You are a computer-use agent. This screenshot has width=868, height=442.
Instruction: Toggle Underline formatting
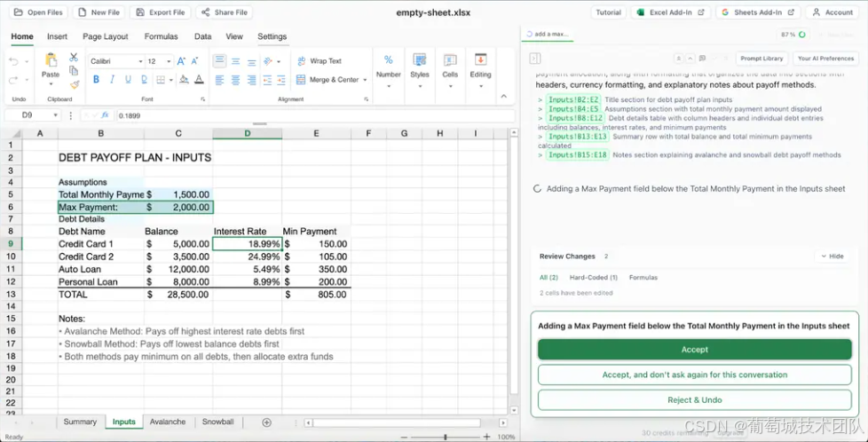tap(129, 80)
